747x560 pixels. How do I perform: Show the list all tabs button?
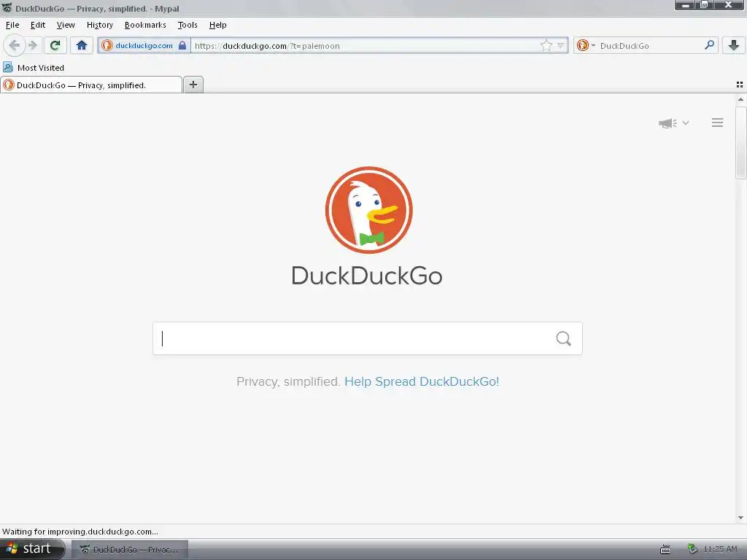[x=740, y=85]
